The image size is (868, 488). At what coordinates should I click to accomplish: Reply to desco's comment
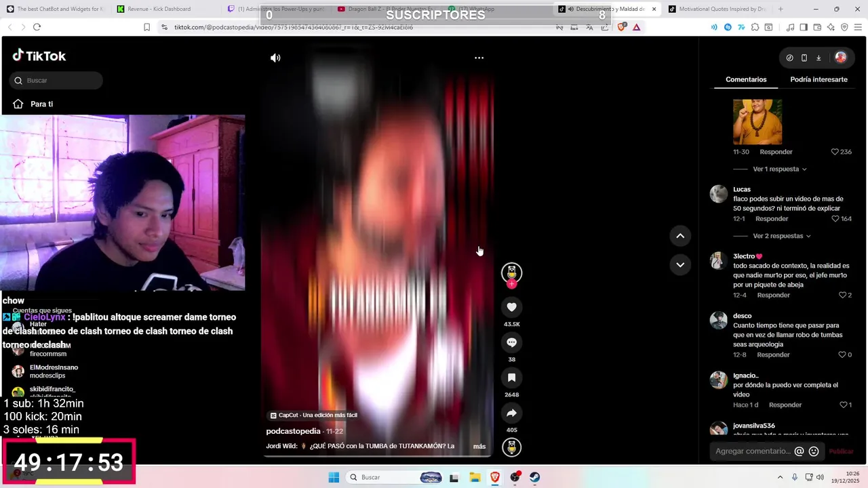click(x=774, y=355)
